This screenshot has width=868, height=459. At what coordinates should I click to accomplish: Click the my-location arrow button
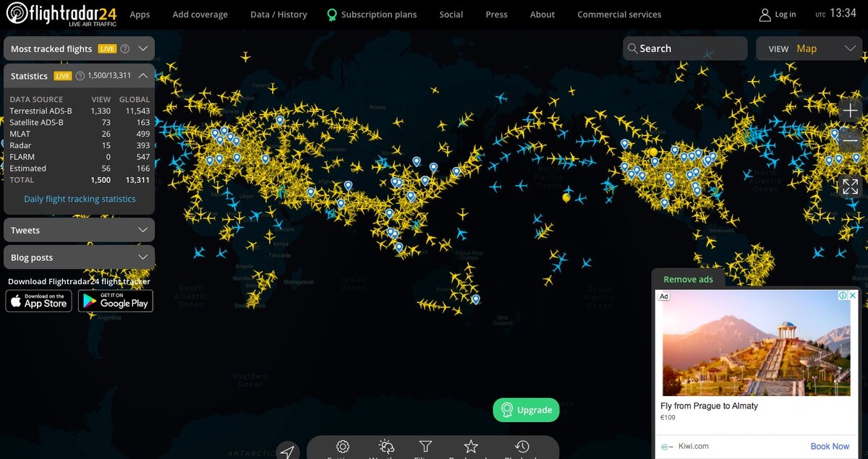(287, 451)
